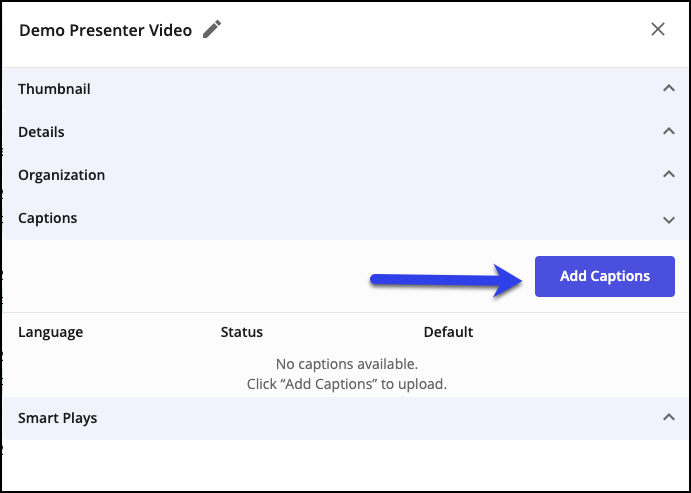Click the Add Captions button
The image size is (691, 493).
click(605, 276)
